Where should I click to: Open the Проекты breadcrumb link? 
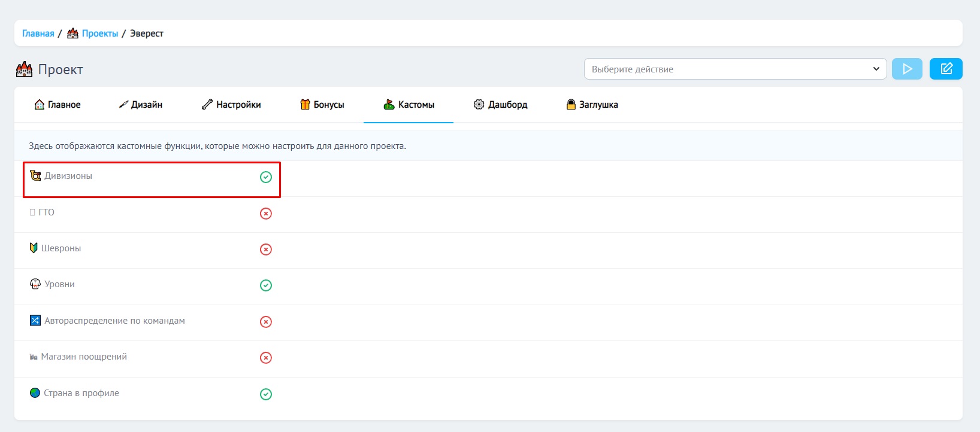coord(100,34)
